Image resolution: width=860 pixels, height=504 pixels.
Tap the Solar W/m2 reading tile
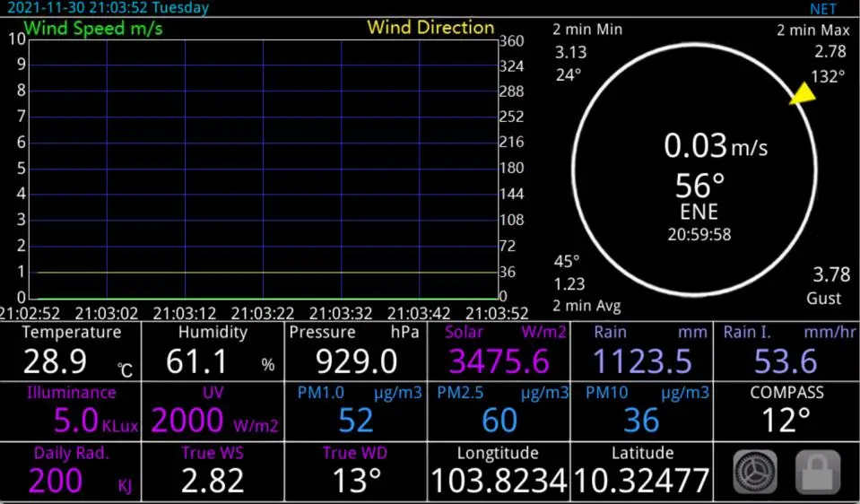tap(499, 351)
